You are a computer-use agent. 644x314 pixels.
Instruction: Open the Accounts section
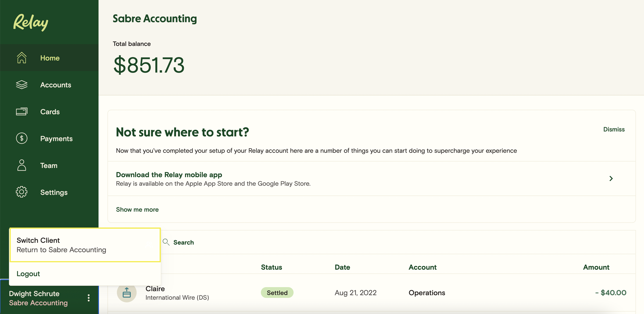coord(49,85)
